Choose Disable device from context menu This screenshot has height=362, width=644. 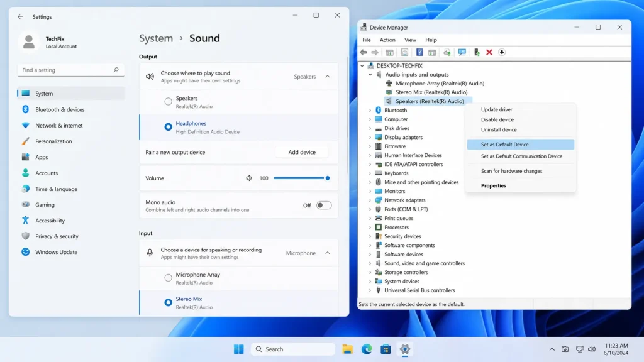[520, 119]
